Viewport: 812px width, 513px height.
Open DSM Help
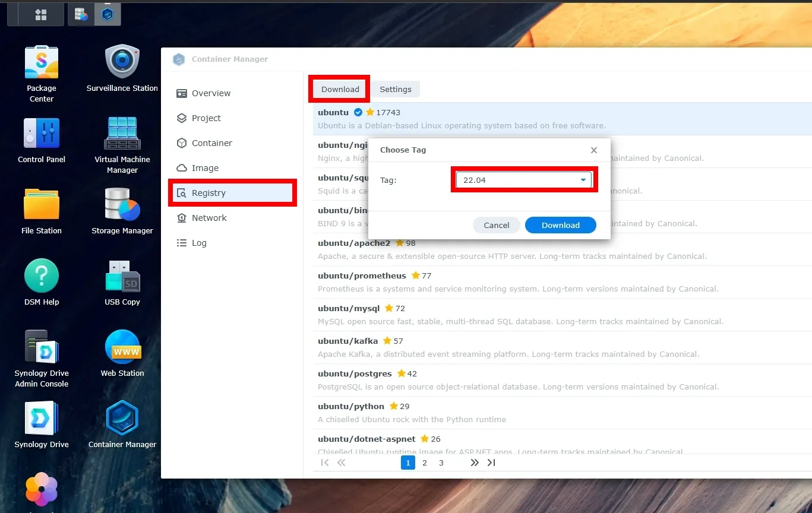pyautogui.click(x=41, y=277)
